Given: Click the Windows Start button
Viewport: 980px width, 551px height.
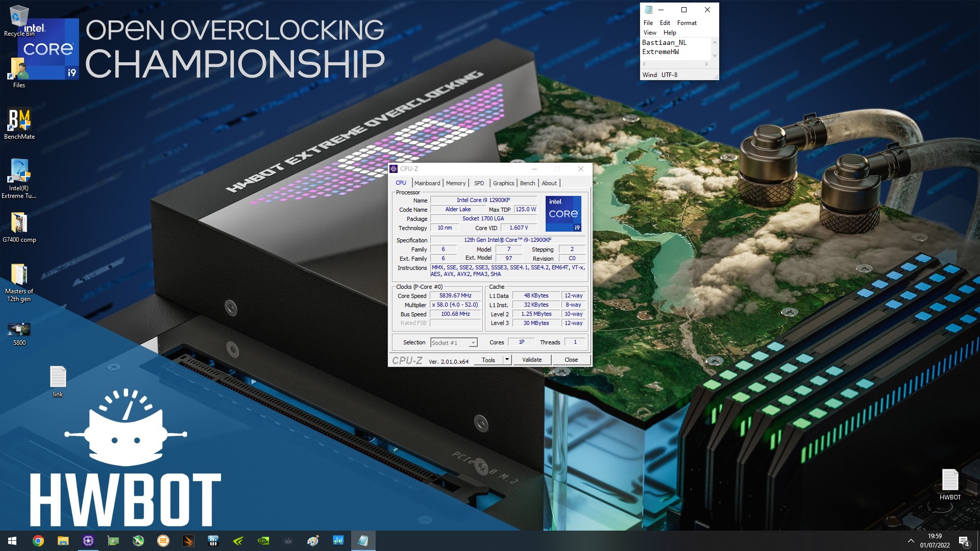Looking at the screenshot, I should pyautogui.click(x=12, y=541).
